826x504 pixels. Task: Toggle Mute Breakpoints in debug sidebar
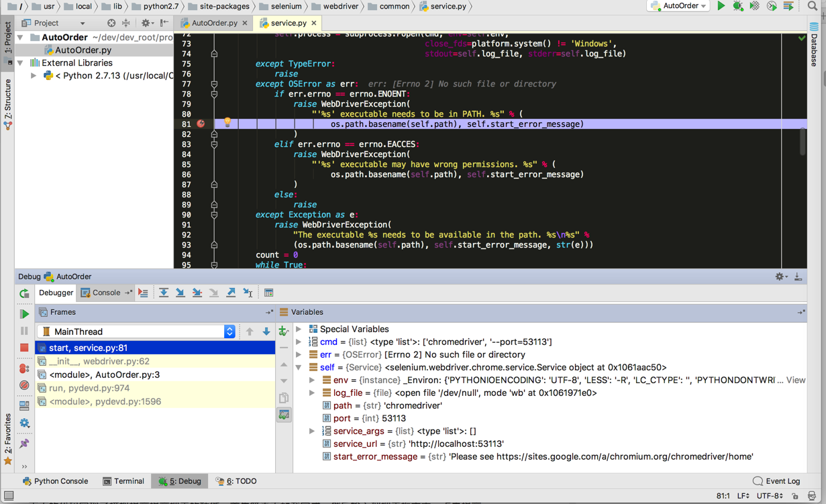pyautogui.click(x=24, y=386)
